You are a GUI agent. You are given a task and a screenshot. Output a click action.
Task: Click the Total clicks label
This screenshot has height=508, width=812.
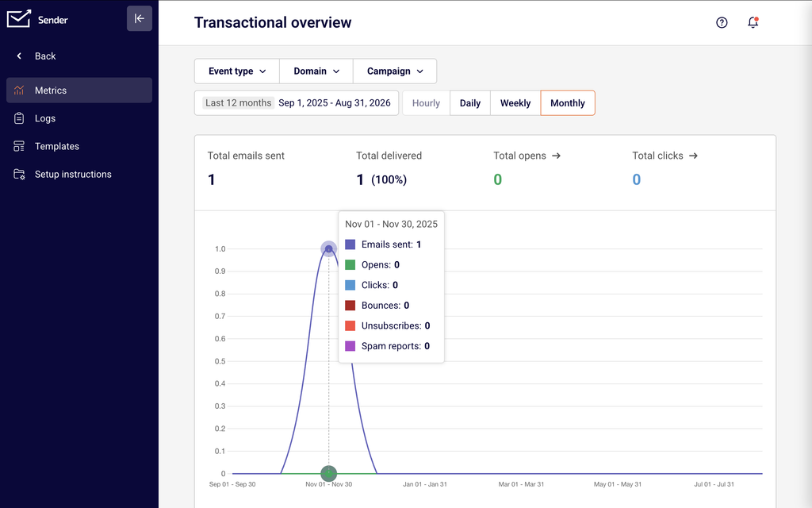click(x=657, y=156)
